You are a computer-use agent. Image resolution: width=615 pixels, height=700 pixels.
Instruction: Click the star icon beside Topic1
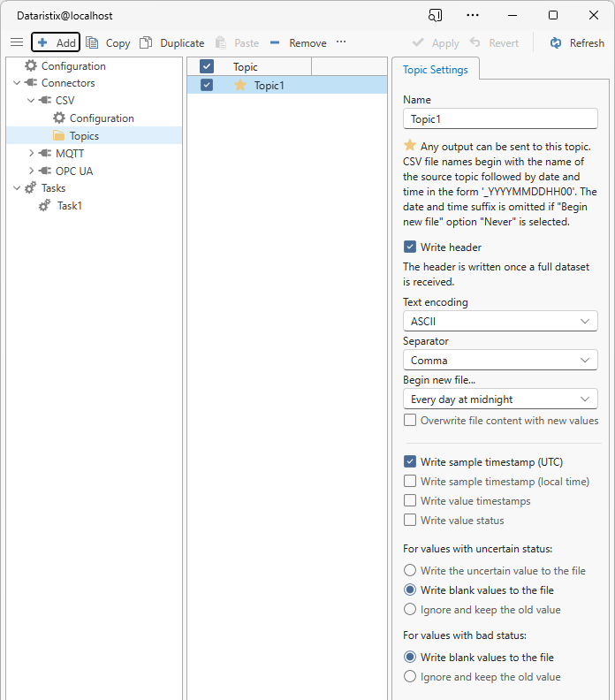(x=240, y=85)
